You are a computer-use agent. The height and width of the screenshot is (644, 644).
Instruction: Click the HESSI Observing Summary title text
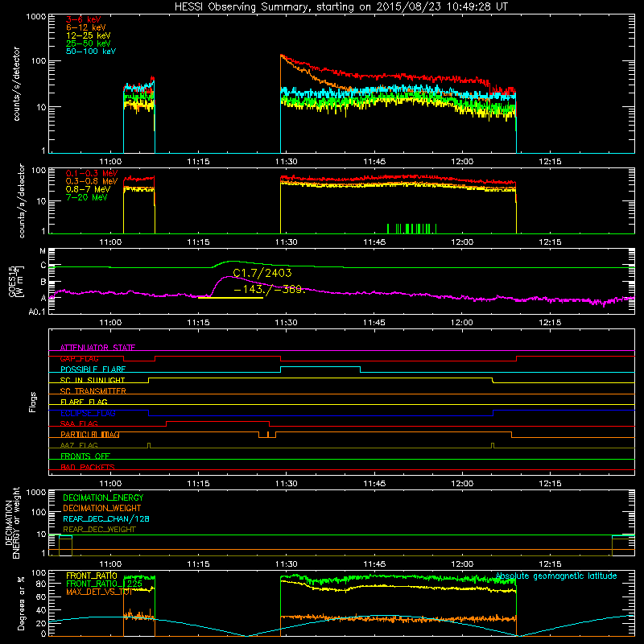pos(341,7)
